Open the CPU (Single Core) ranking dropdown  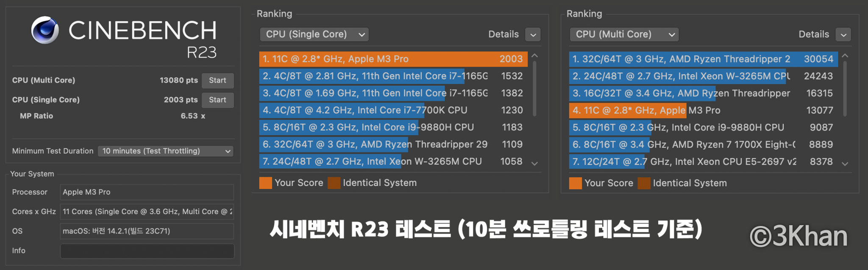(x=314, y=34)
